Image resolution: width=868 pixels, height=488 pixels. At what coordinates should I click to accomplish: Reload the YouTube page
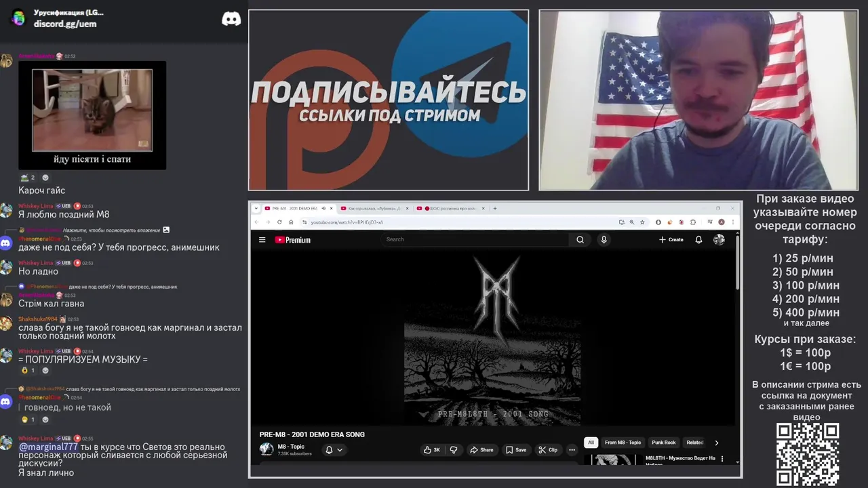click(x=279, y=222)
